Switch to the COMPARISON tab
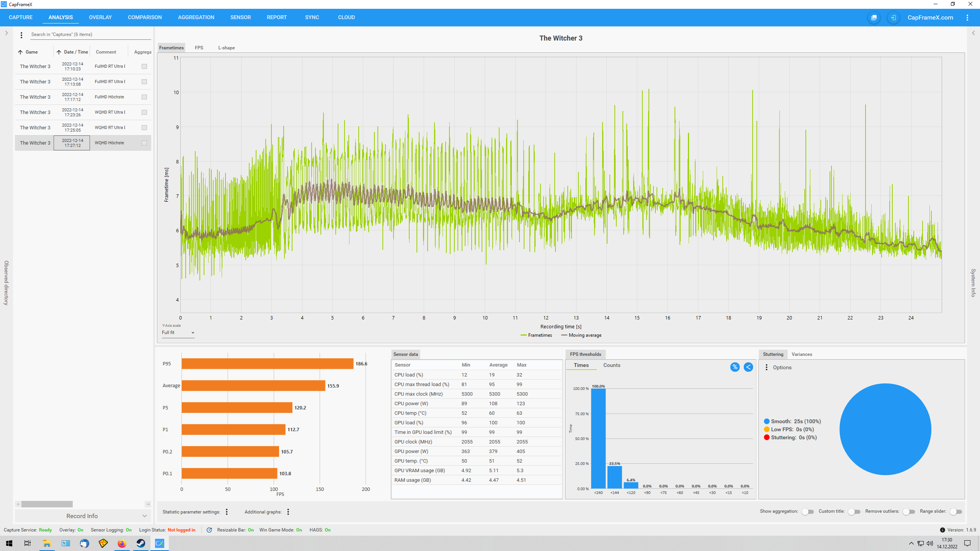Image resolution: width=980 pixels, height=551 pixels. click(x=145, y=17)
